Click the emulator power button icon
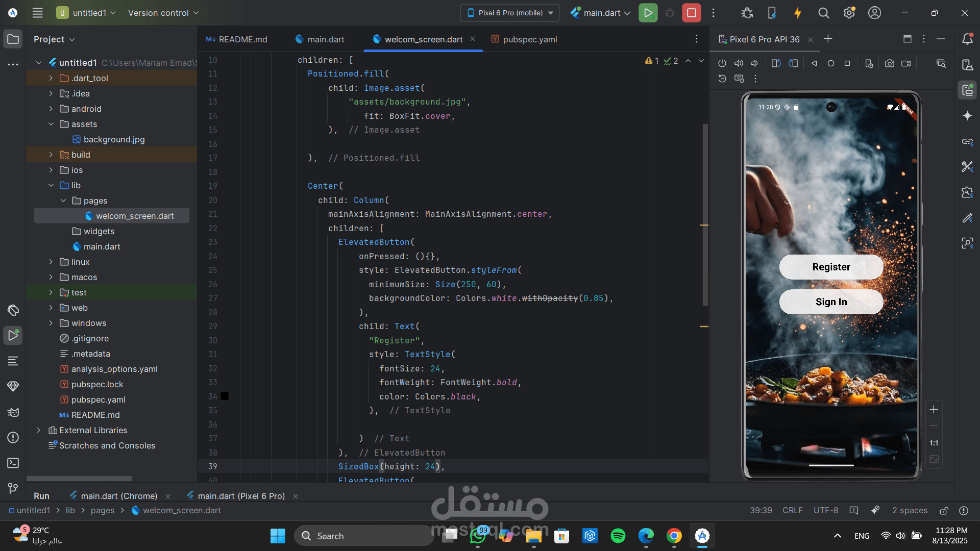980x551 pixels. (x=722, y=64)
